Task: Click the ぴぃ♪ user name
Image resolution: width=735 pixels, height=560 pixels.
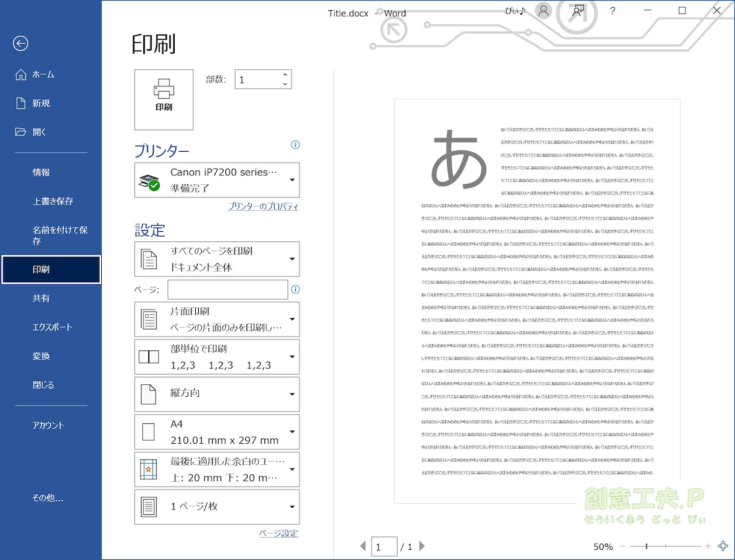Action: pos(516,11)
